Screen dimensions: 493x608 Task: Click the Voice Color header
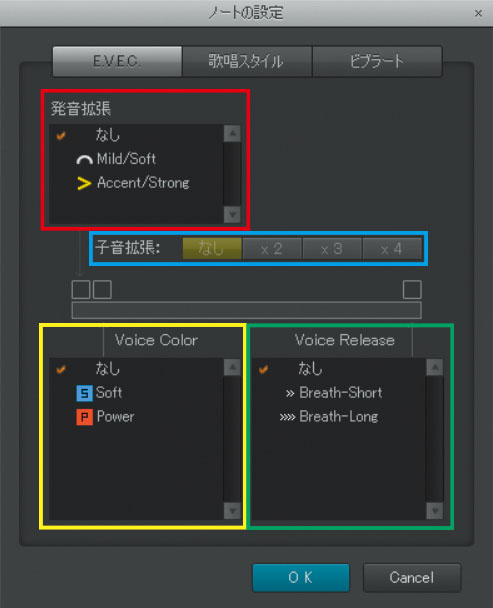point(156,340)
